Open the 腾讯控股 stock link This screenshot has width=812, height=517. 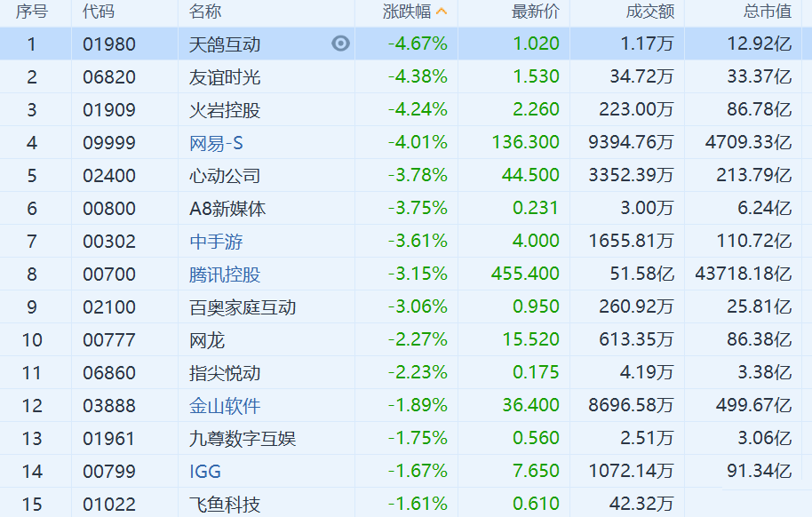pos(225,274)
